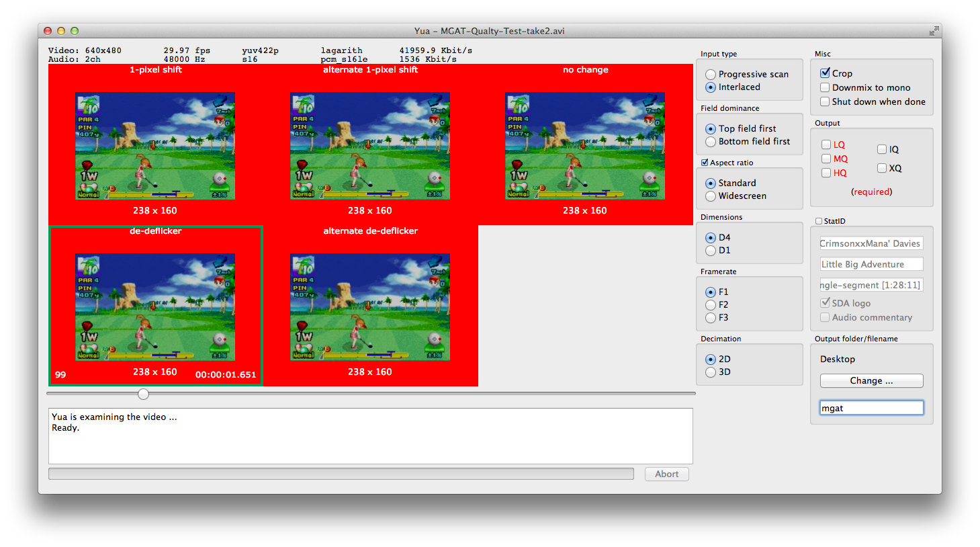
Task: Disable the Crop checkbox
Action: (x=825, y=73)
